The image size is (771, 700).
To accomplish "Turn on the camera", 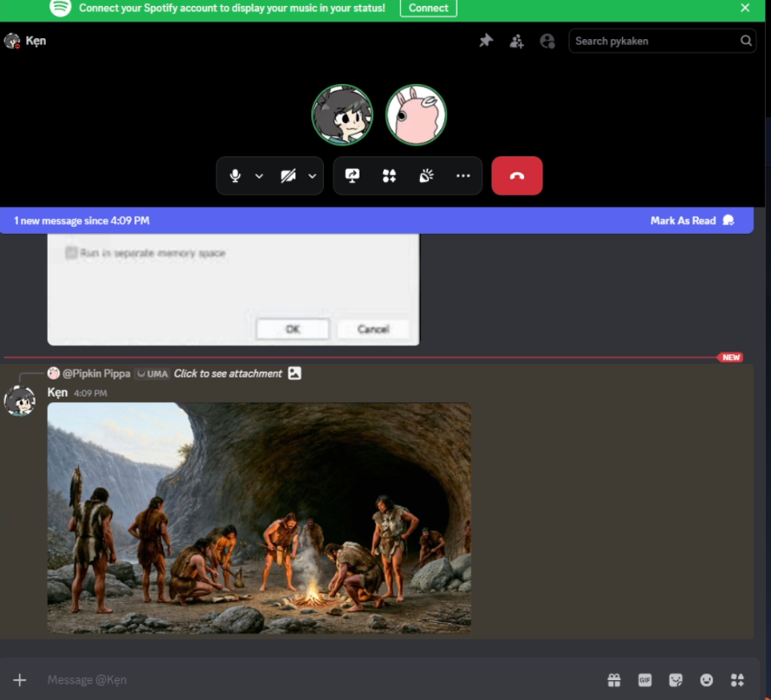I will tap(288, 176).
